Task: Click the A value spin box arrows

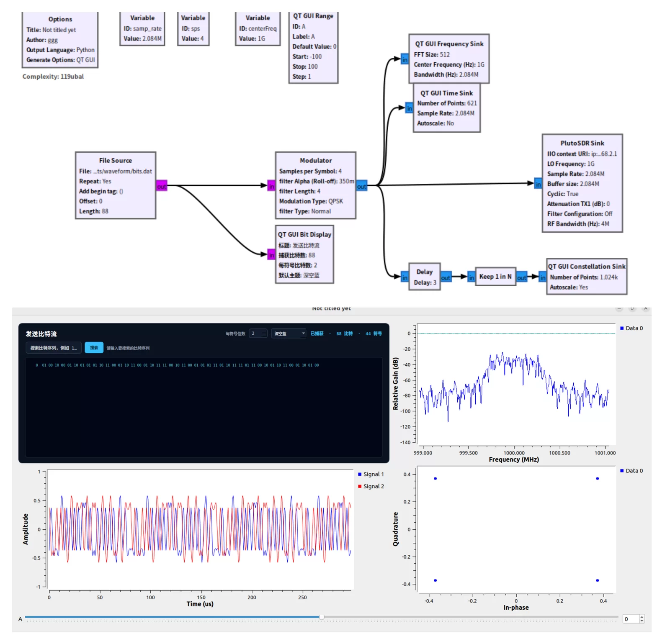Action: 642,619
